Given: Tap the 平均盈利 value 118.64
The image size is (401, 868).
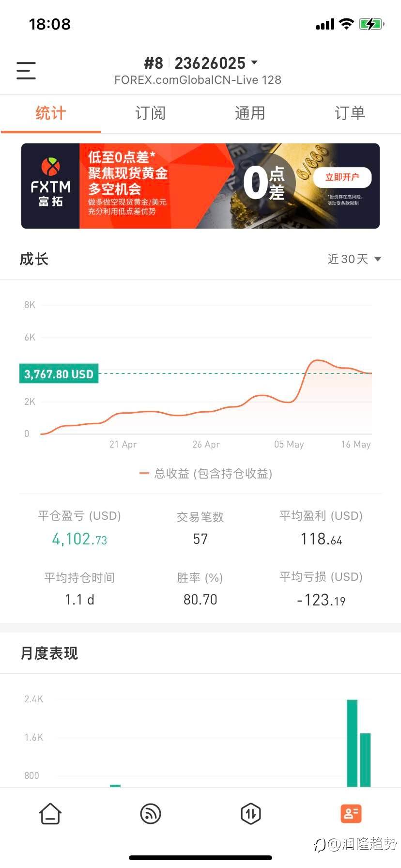Looking at the screenshot, I should click(x=321, y=539).
